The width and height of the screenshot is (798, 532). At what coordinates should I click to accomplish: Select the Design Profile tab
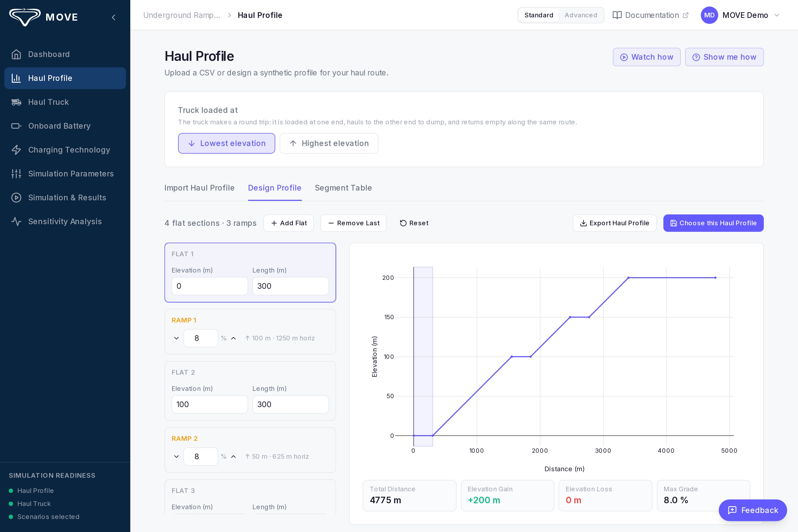[x=274, y=188]
